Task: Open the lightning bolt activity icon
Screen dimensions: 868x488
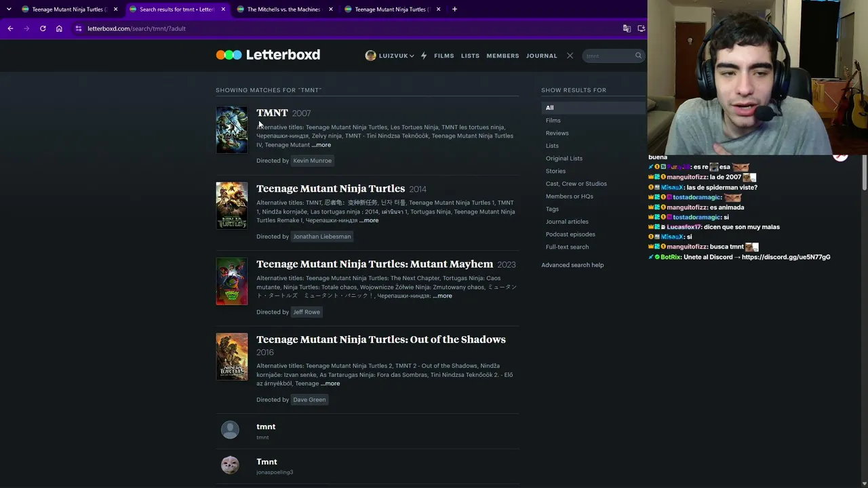Action: point(424,56)
